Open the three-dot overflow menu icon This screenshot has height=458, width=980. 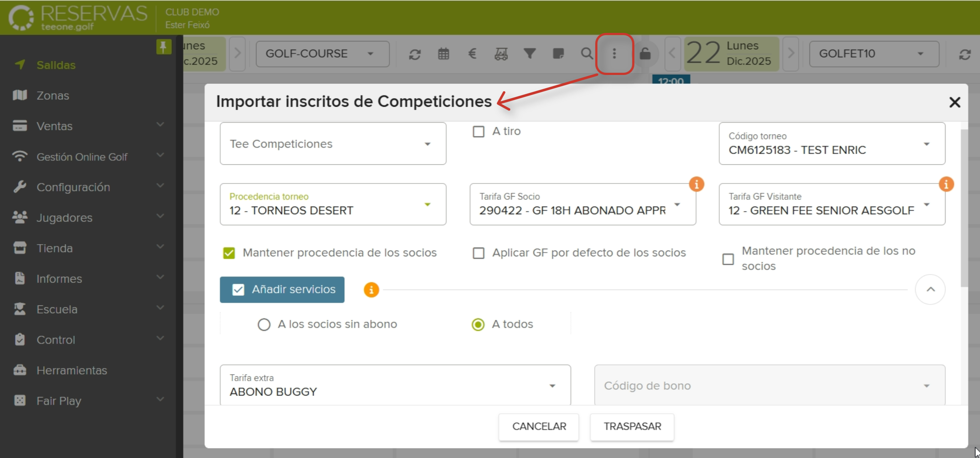[x=614, y=54]
